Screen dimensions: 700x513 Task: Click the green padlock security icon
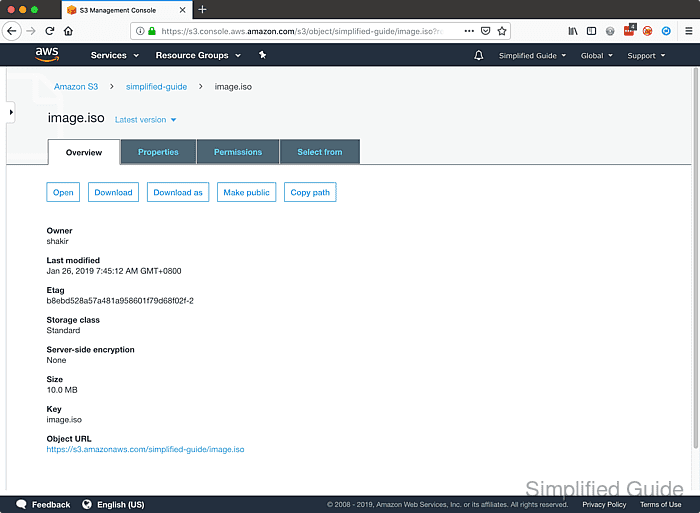152,31
